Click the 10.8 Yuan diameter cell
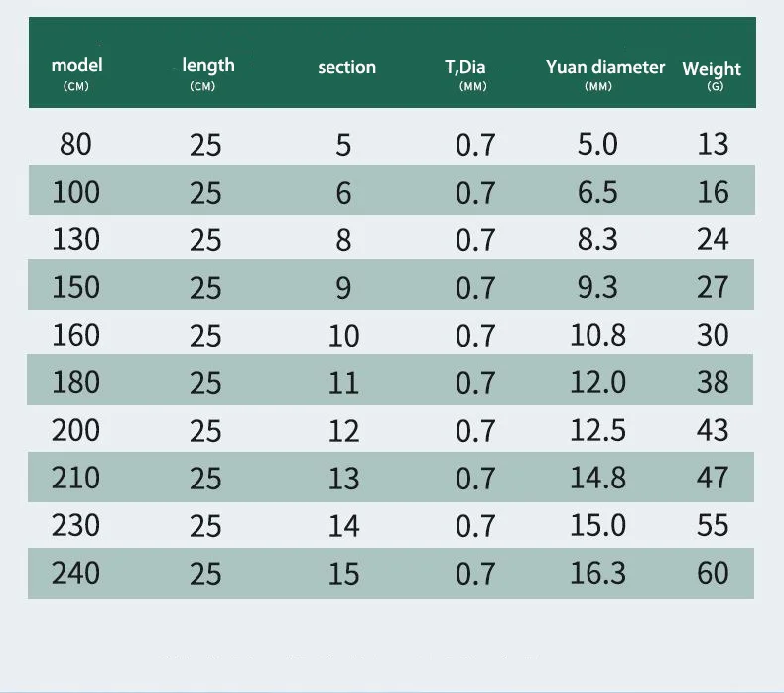This screenshot has width=784, height=693. coord(597,335)
